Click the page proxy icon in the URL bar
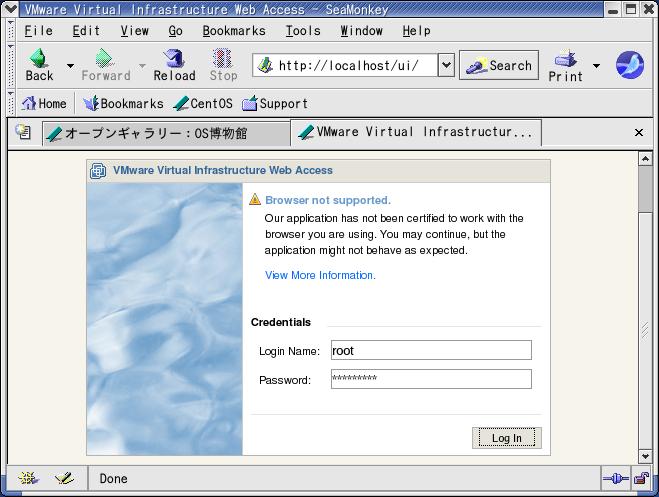 point(265,66)
